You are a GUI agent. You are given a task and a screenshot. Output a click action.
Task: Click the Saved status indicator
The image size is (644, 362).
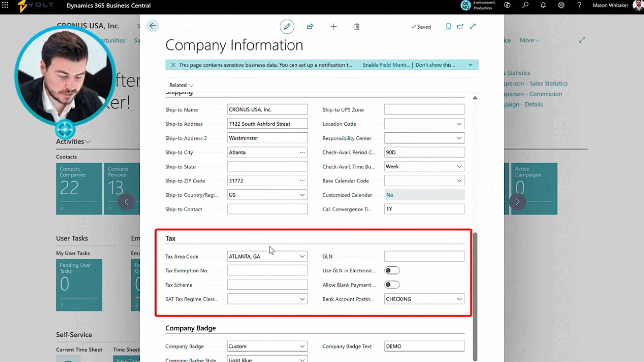[x=421, y=27]
